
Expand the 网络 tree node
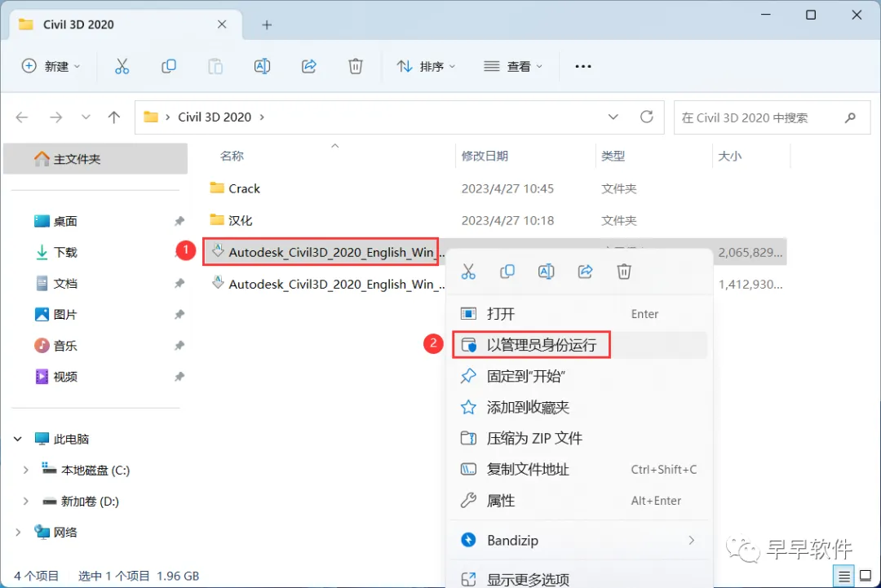[x=18, y=532]
